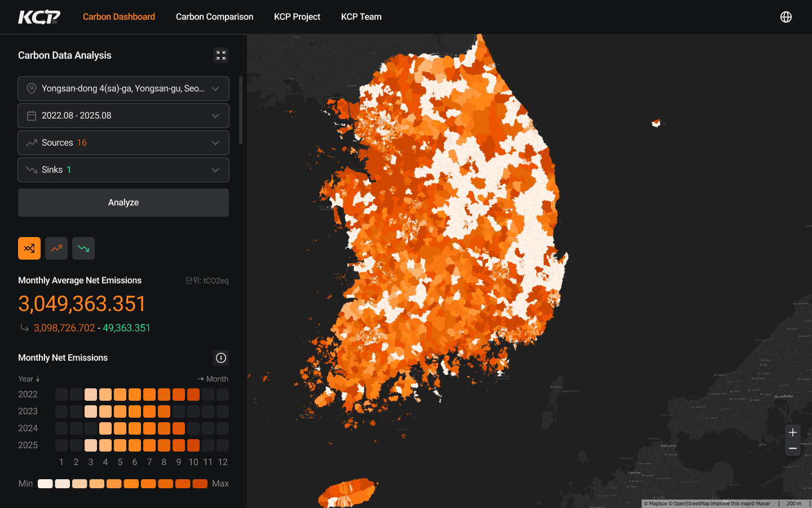The image size is (812, 508).
Task: Switch to Carbon Comparison tab
Action: pos(214,17)
